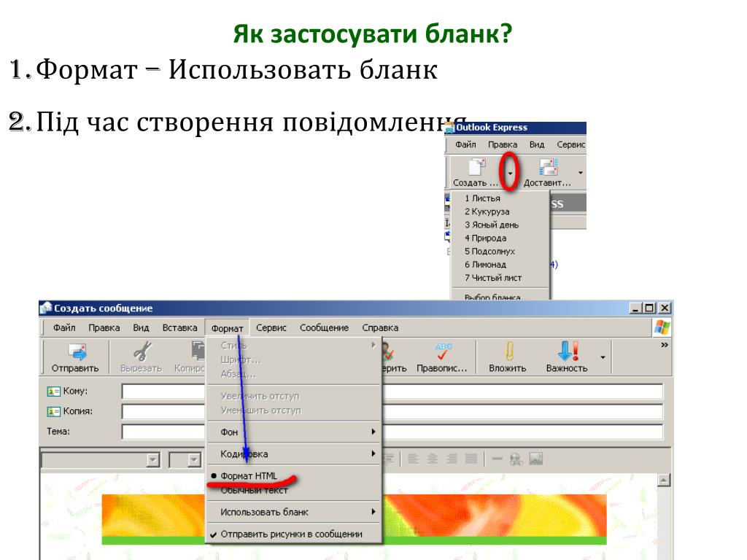The image size is (747, 560).
Task: Choose the 4 Природа stationery
Action: pyautogui.click(x=485, y=238)
